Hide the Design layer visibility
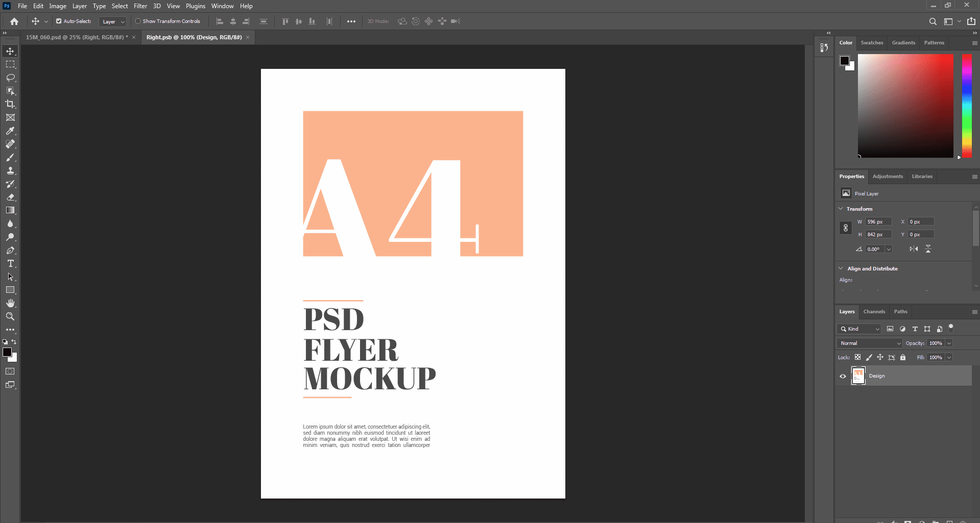Screen dimensions: 980x523 (x=843, y=376)
